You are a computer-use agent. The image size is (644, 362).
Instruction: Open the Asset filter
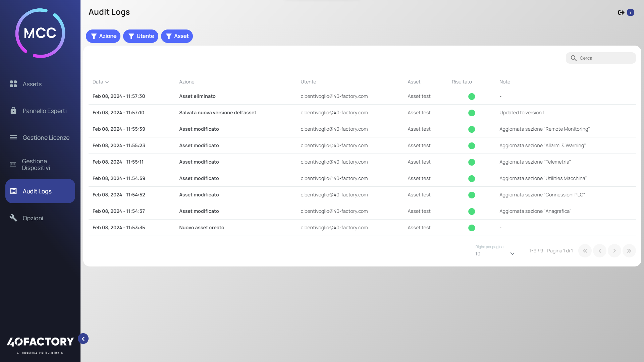click(x=177, y=36)
